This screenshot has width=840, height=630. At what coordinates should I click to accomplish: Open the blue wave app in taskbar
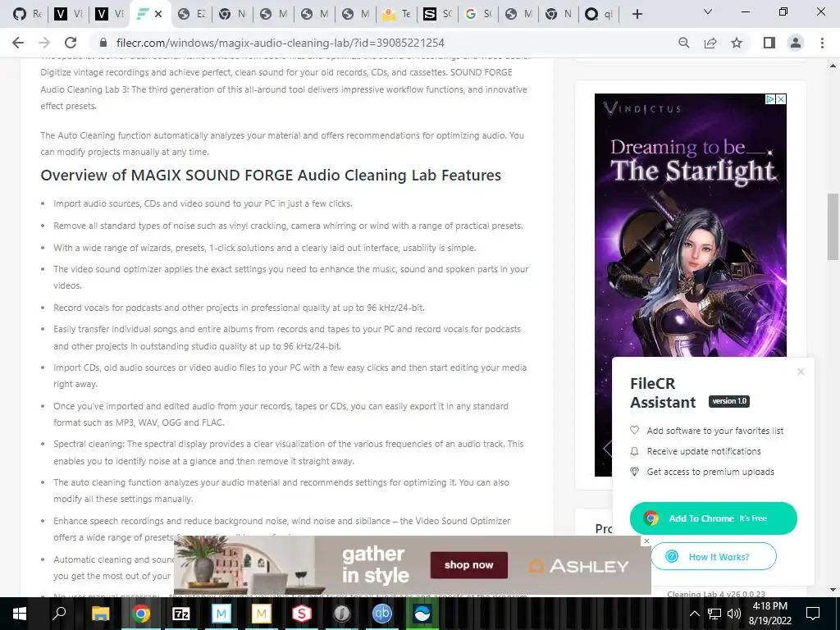(422, 614)
